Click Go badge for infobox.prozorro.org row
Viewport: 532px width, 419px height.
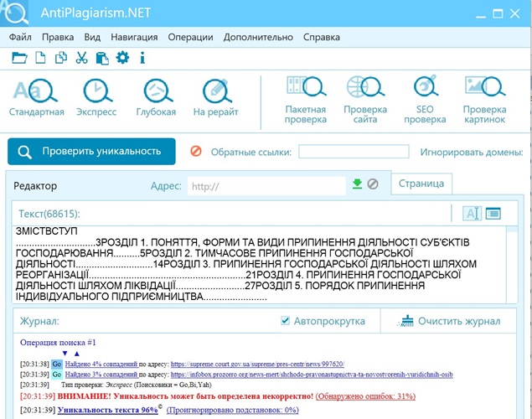(57, 375)
